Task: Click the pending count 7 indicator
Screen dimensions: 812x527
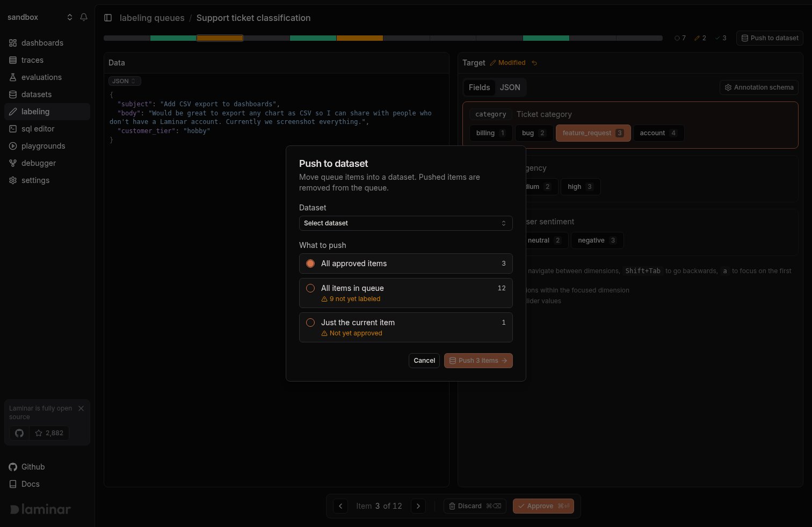Action: pyautogui.click(x=680, y=38)
